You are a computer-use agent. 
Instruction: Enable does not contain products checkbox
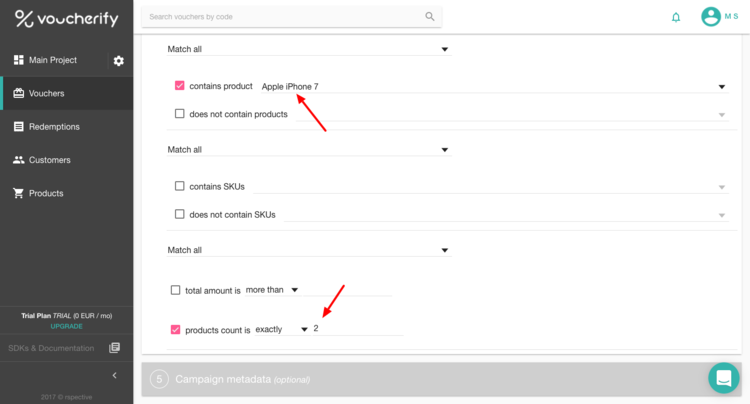point(180,114)
